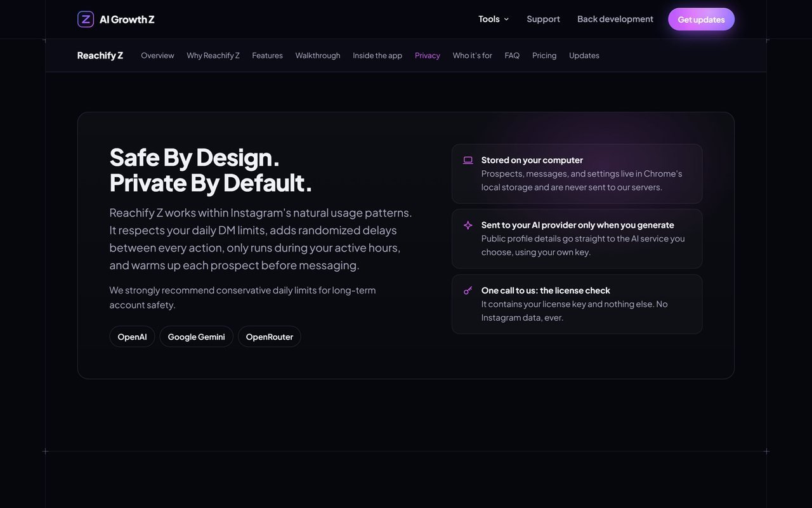
Task: Click One call to us: the license check
Action: pyautogui.click(x=546, y=290)
